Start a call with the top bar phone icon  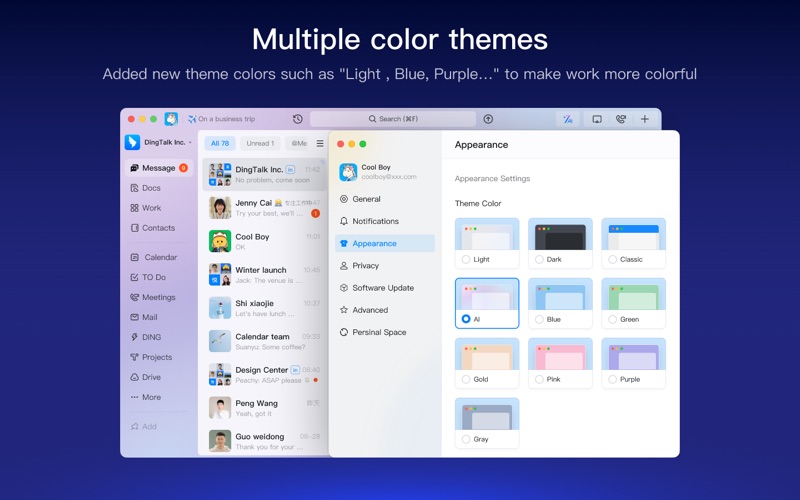pos(621,119)
